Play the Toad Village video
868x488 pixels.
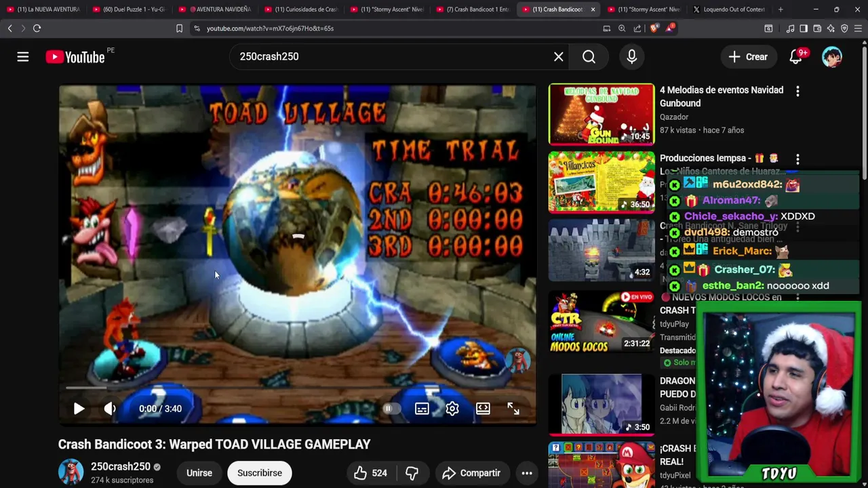point(79,409)
